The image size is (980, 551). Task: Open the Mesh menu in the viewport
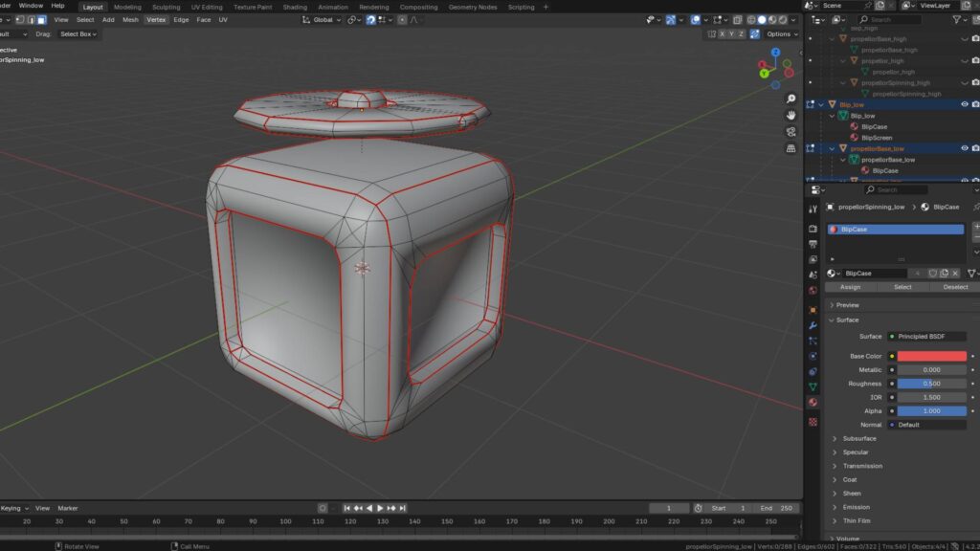129,18
